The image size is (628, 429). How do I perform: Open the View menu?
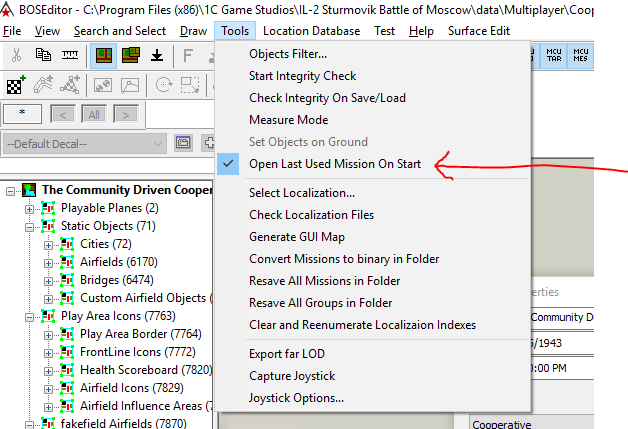tap(47, 31)
